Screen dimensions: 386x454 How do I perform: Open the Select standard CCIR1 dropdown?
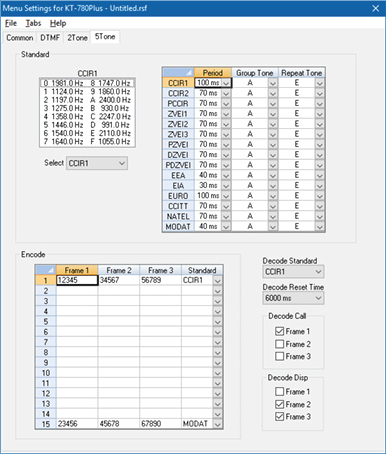pyautogui.click(x=97, y=163)
